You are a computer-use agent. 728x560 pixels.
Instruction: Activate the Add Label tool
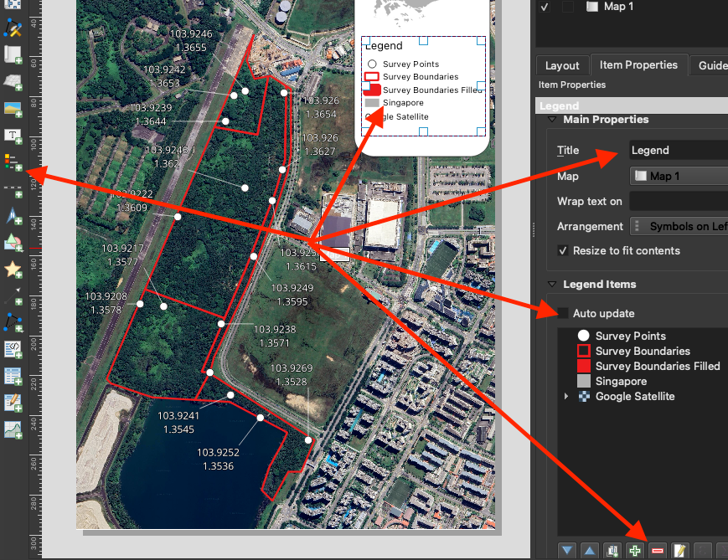(x=13, y=136)
